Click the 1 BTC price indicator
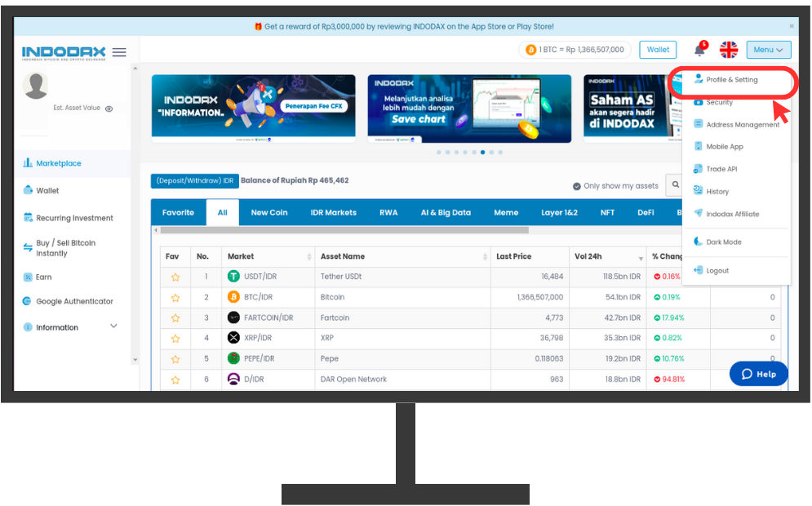812x506 pixels. [575, 50]
